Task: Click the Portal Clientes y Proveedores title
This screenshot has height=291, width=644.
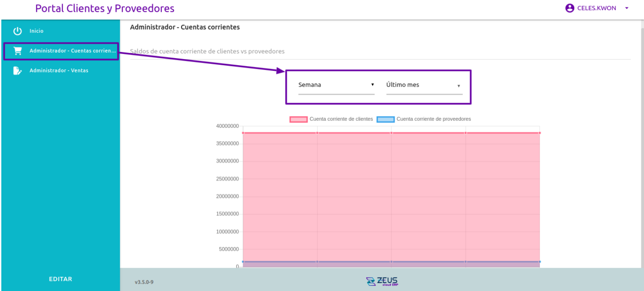Action: coord(105,8)
